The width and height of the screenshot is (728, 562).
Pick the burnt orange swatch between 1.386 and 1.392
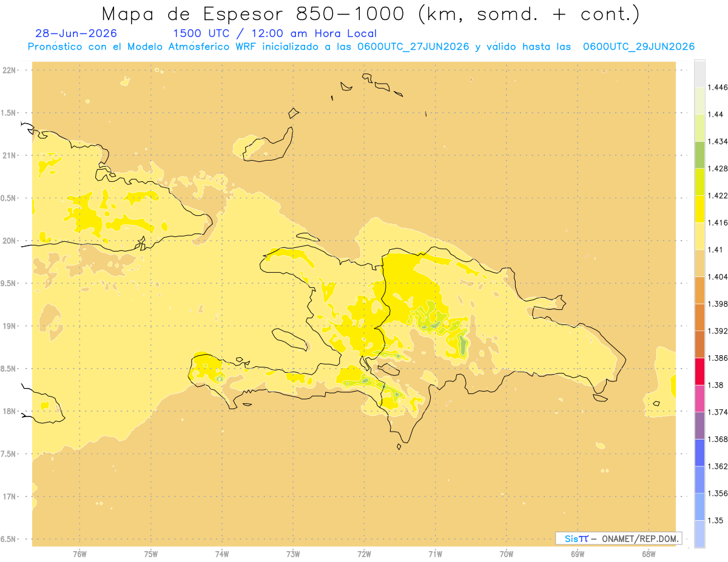coord(699,344)
